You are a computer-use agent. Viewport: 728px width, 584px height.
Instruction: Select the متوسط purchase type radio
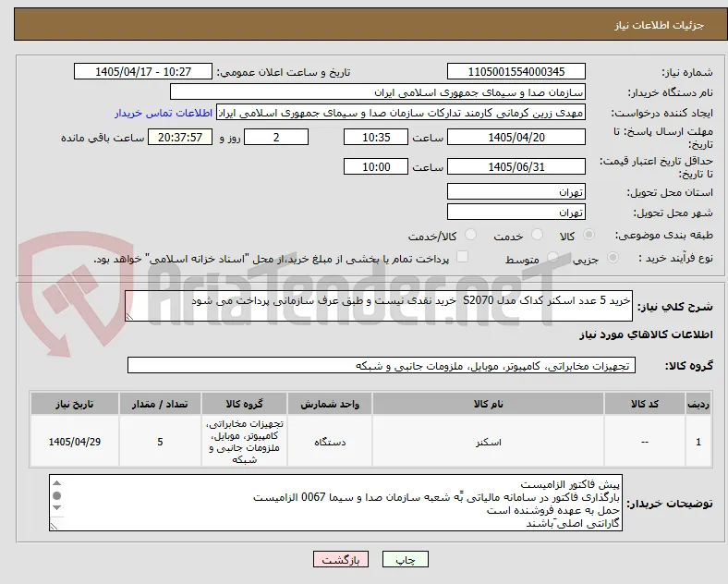click(552, 257)
